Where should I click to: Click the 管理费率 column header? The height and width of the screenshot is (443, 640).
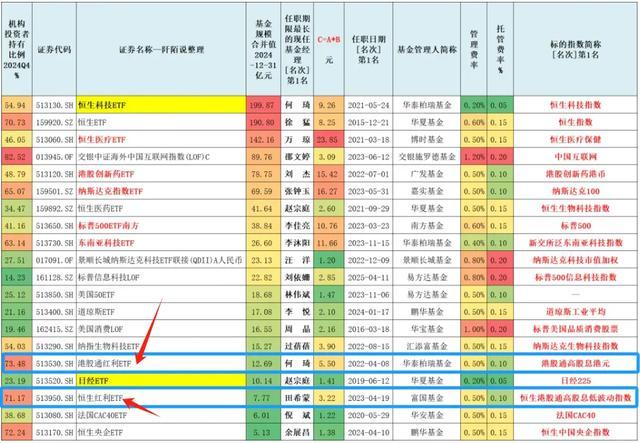click(x=473, y=50)
